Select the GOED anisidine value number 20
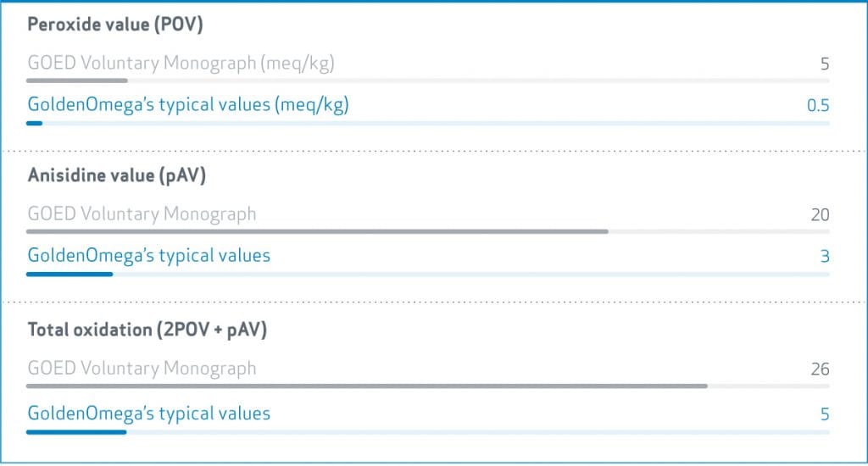 (x=820, y=214)
